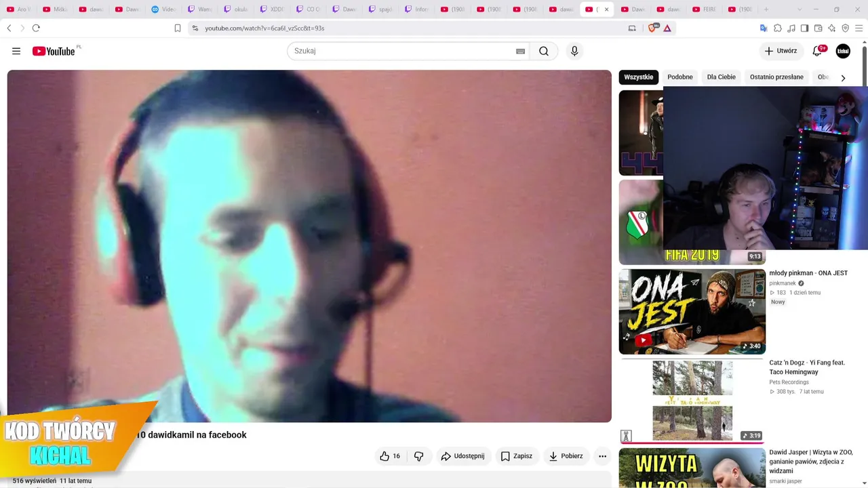Open the smarki jasper channel link
Viewport: 868px width, 488px height.
[x=785, y=481]
